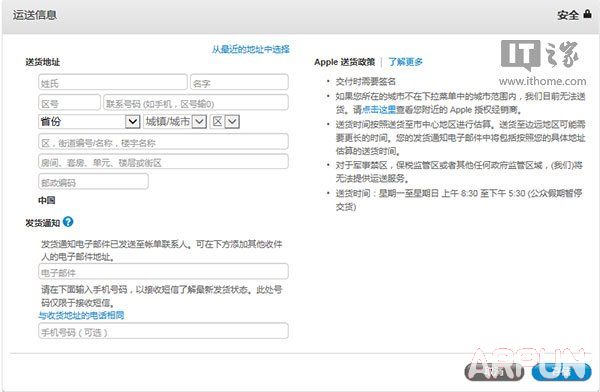The image size is (600, 392).
Task: Focus the 名字 given name field
Action: pyautogui.click(x=239, y=82)
